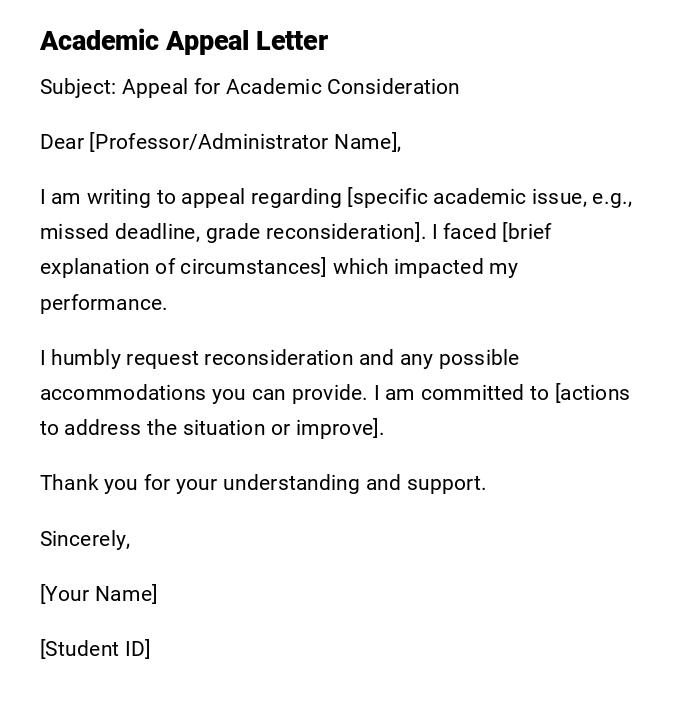Click the phrase "I am committed to"
Image resolution: width=700 pixels, height=711 pixels.
tap(462, 393)
